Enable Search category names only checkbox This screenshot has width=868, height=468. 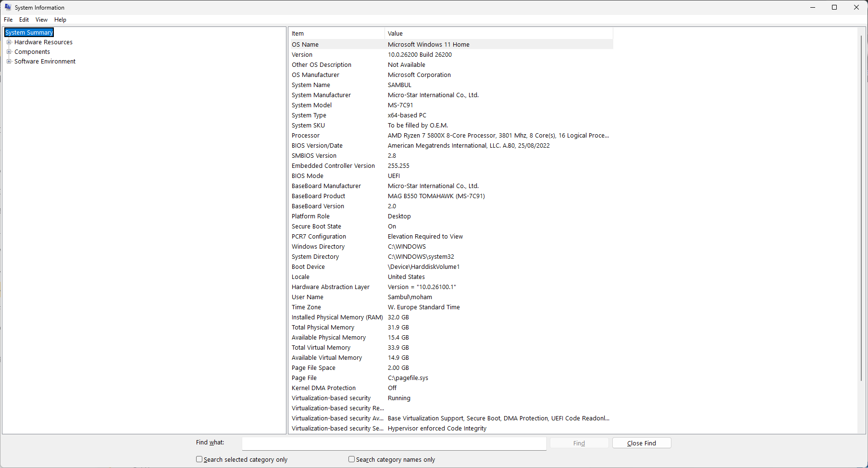(351, 459)
